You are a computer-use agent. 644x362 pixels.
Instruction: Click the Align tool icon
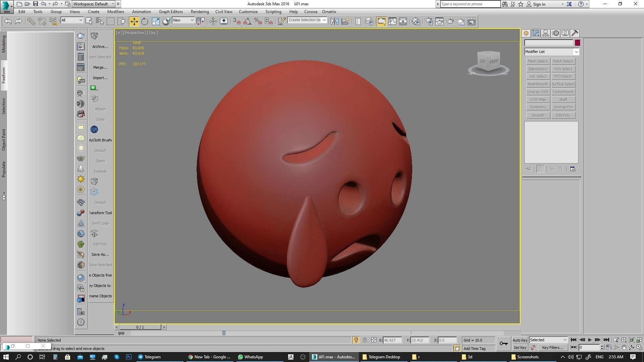(345, 21)
